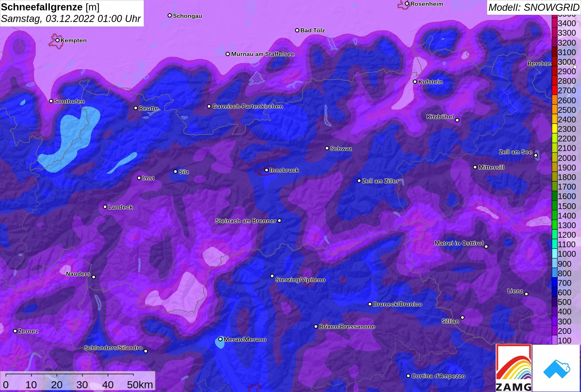Click the Sonthofen location dot
581x392 pixels.
tap(51, 101)
